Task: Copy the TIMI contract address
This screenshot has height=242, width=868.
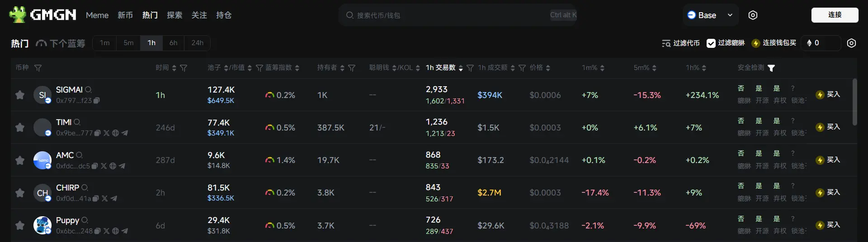Action: click(x=98, y=133)
